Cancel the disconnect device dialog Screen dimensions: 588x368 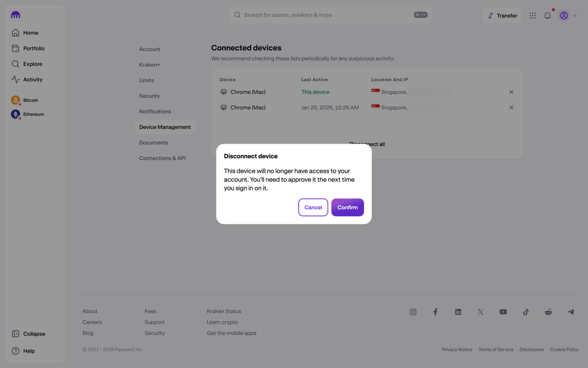click(x=313, y=207)
